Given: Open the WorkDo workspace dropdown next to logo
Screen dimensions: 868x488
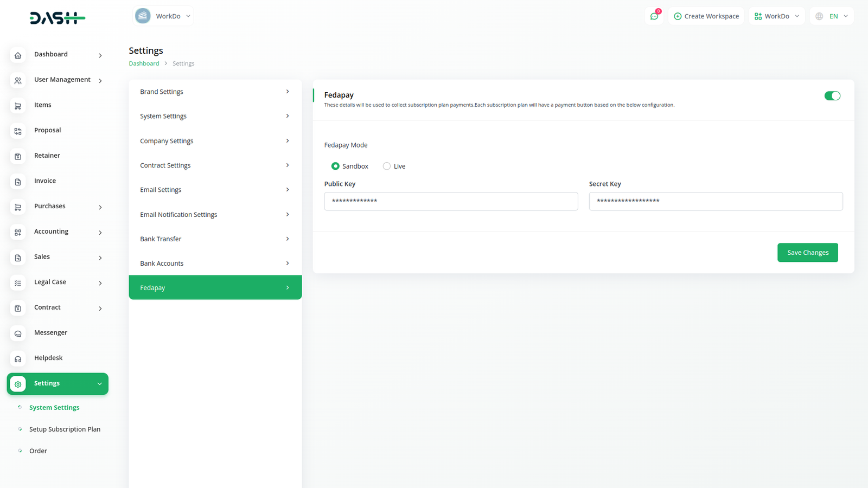Looking at the screenshot, I should 163,16.
